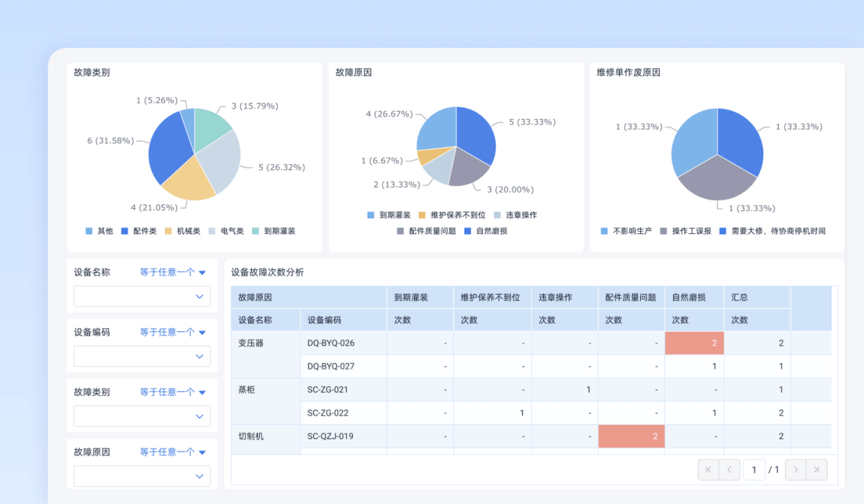Go to first page in pagination
864x504 pixels.
click(708, 469)
